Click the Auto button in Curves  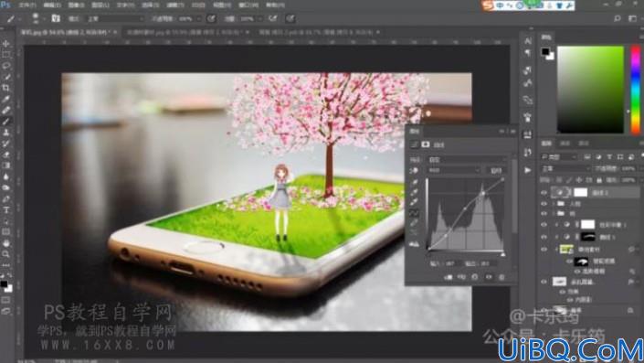pos(496,170)
